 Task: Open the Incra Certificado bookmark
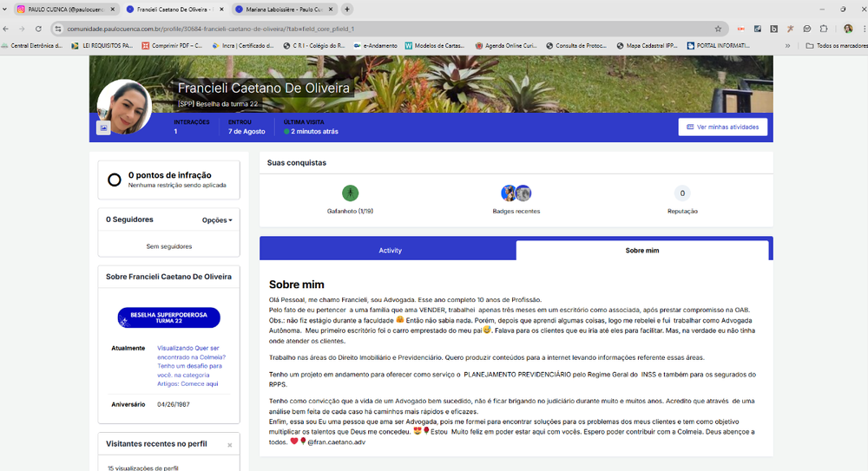[243, 46]
